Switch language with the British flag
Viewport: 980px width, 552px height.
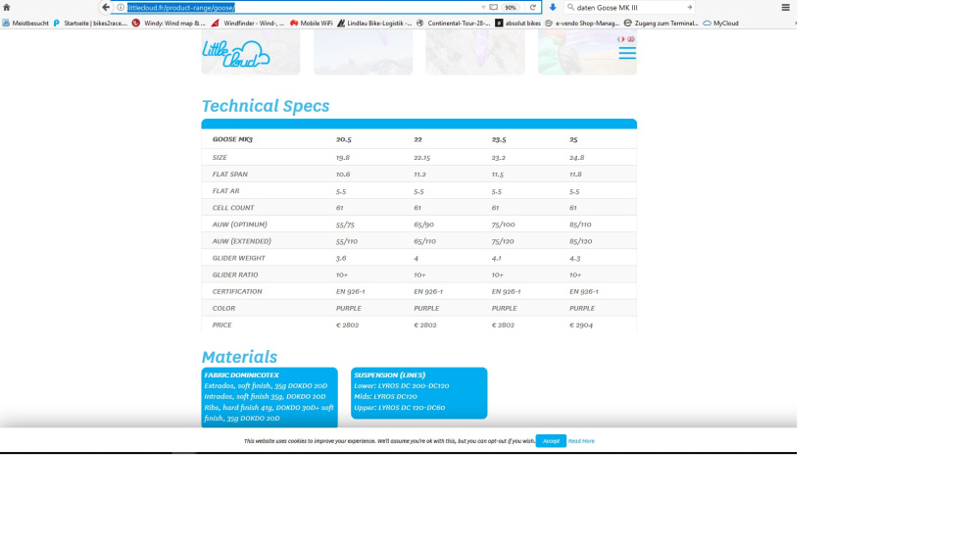tap(630, 39)
